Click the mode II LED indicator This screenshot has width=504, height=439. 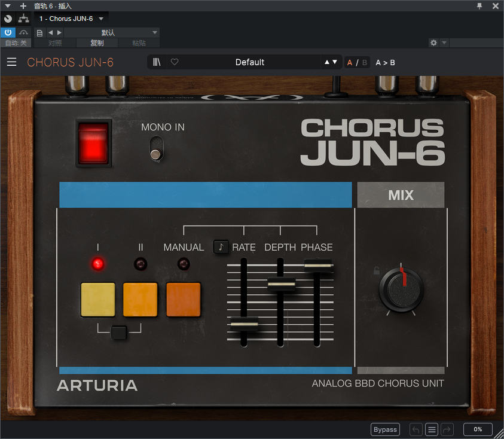click(140, 264)
